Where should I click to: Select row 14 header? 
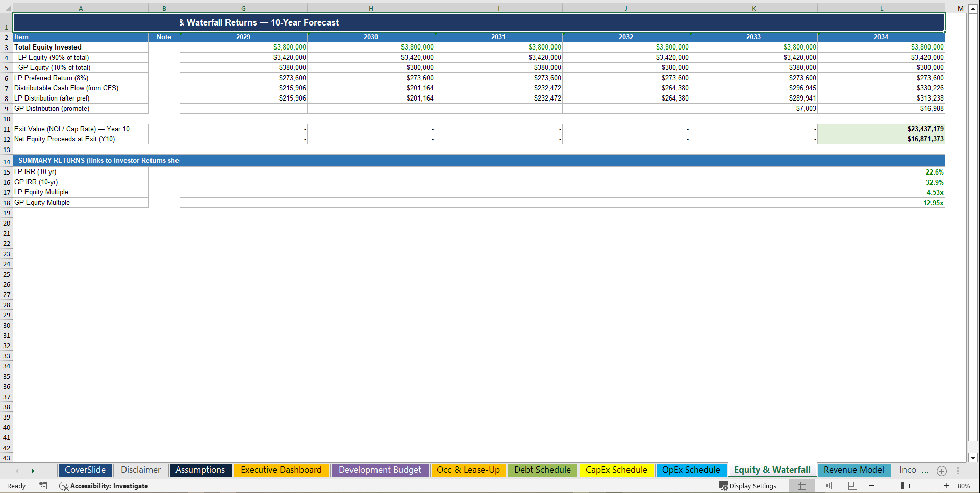coord(7,161)
